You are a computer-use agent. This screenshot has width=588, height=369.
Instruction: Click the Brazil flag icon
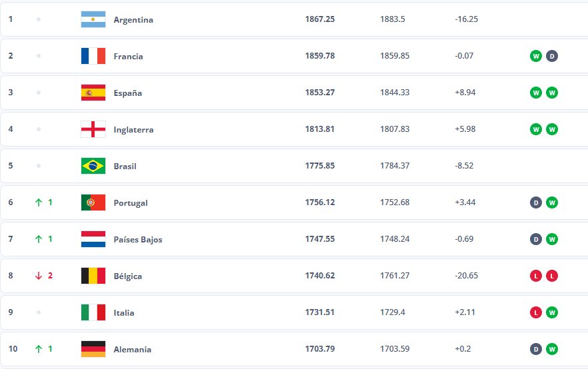93,166
